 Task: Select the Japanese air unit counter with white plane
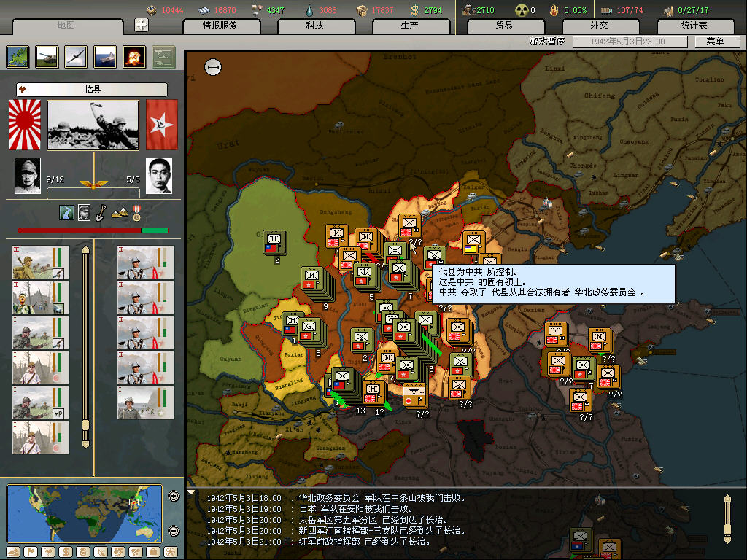(414, 394)
